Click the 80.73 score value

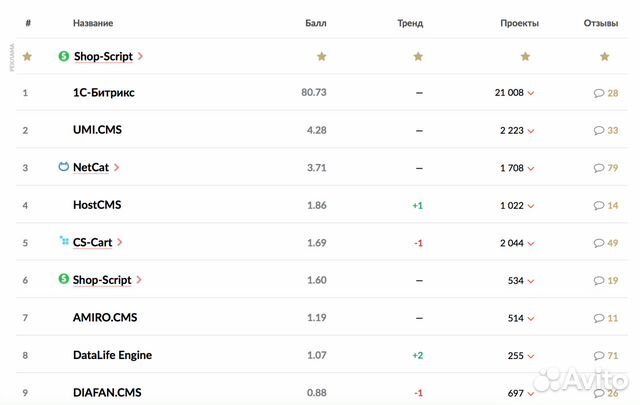[x=314, y=93]
